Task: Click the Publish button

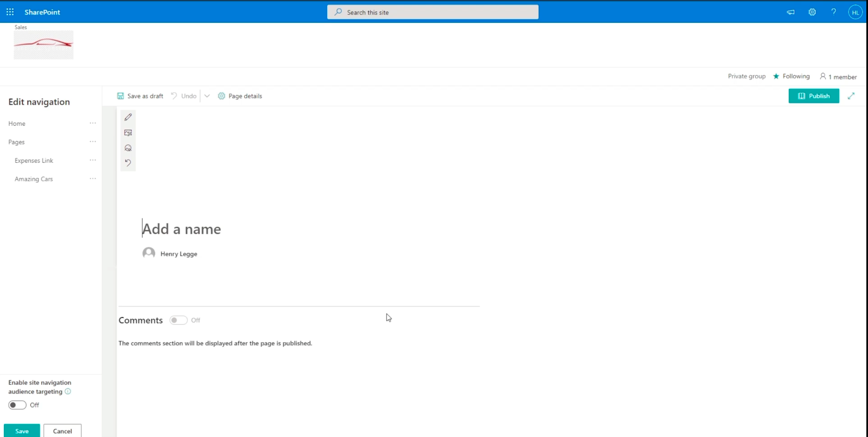Action: point(814,96)
